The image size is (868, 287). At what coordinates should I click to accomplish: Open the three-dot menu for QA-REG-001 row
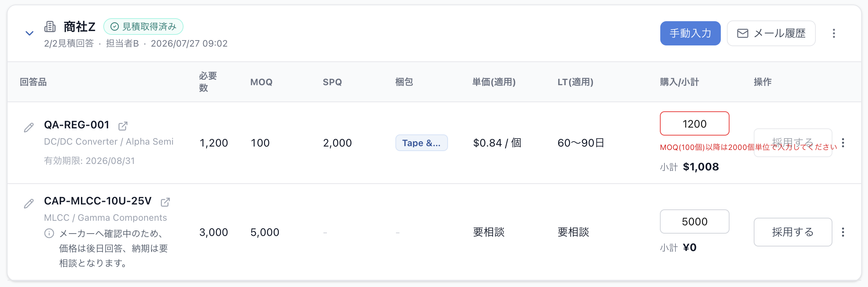(843, 143)
